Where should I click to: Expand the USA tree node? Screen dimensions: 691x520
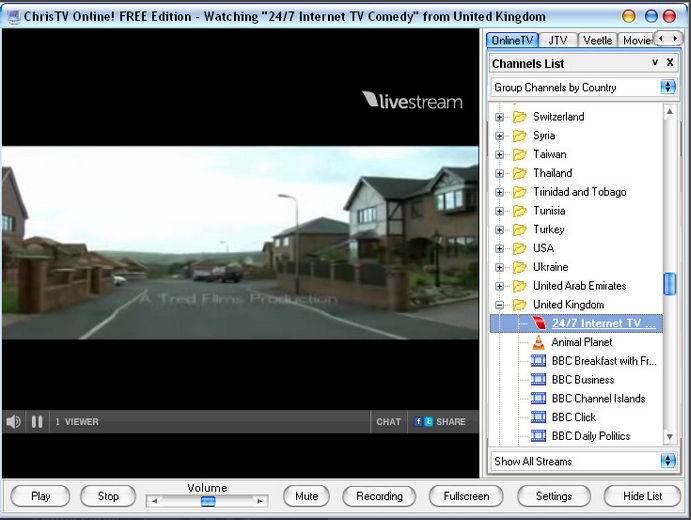(x=499, y=249)
